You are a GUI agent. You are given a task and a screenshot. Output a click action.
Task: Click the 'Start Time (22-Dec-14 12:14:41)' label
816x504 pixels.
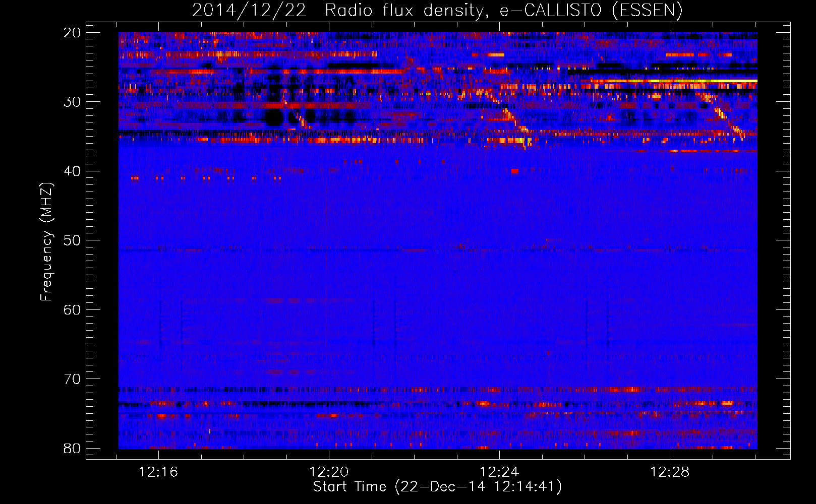(437, 487)
